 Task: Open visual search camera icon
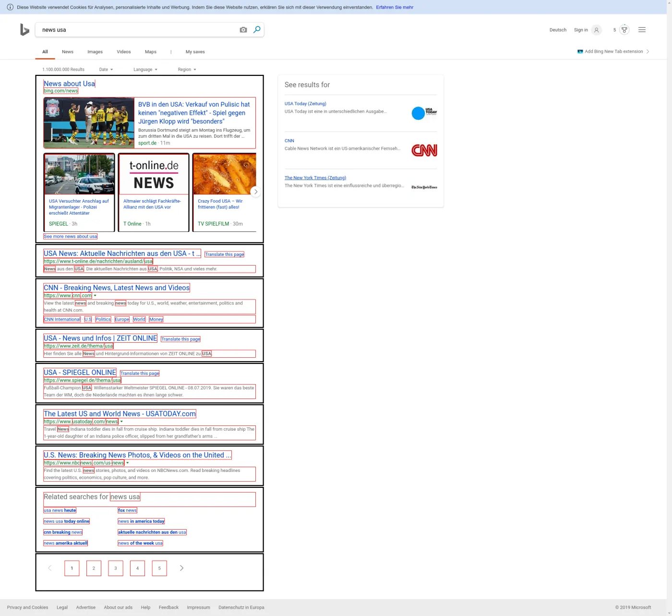click(x=243, y=30)
